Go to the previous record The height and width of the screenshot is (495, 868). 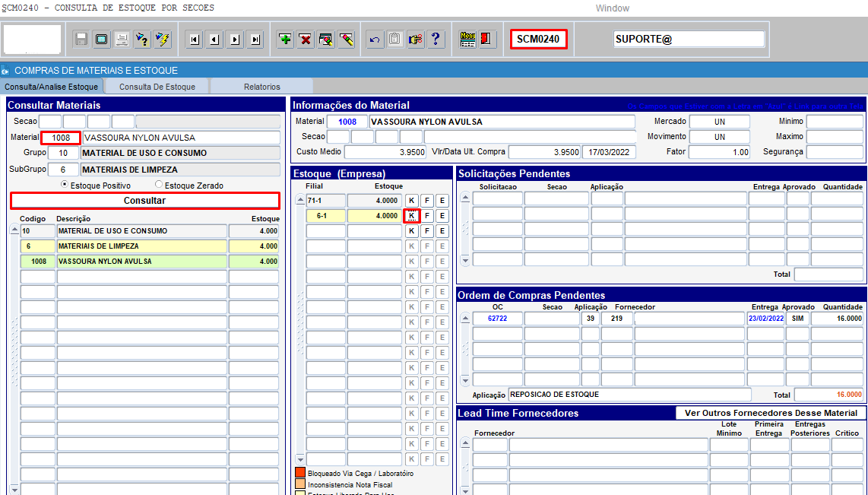pos(215,40)
